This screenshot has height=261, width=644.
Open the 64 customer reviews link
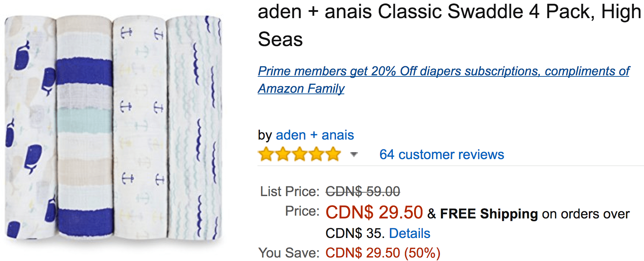(442, 155)
